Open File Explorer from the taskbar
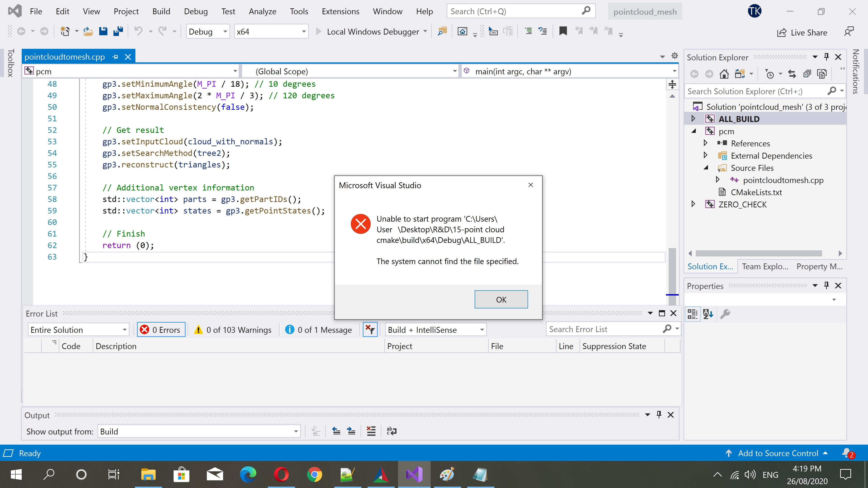The width and height of the screenshot is (868, 488). pyautogui.click(x=148, y=475)
